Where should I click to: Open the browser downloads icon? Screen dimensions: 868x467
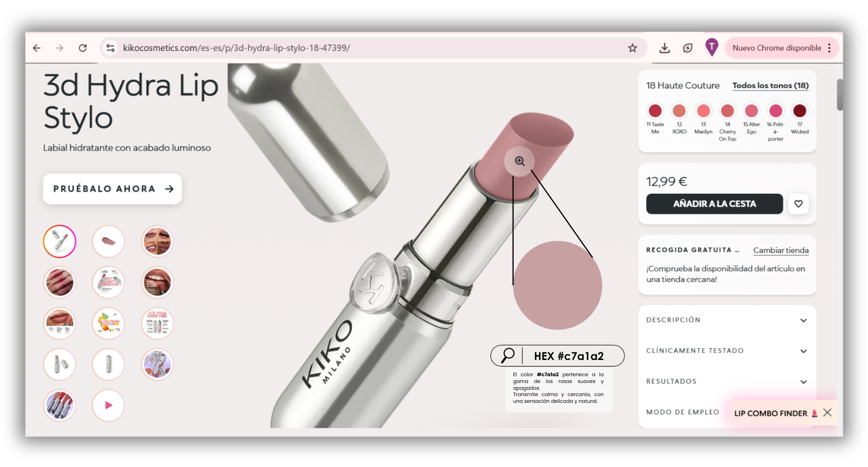click(665, 48)
